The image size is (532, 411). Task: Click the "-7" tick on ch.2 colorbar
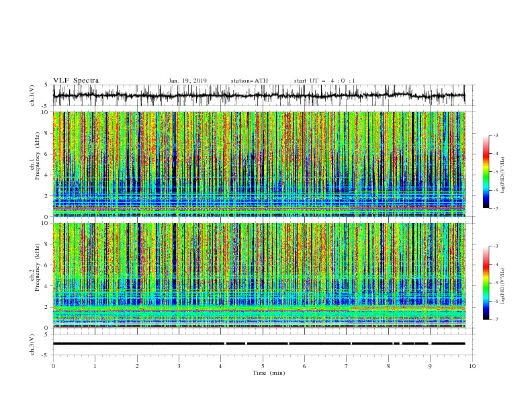point(496,319)
